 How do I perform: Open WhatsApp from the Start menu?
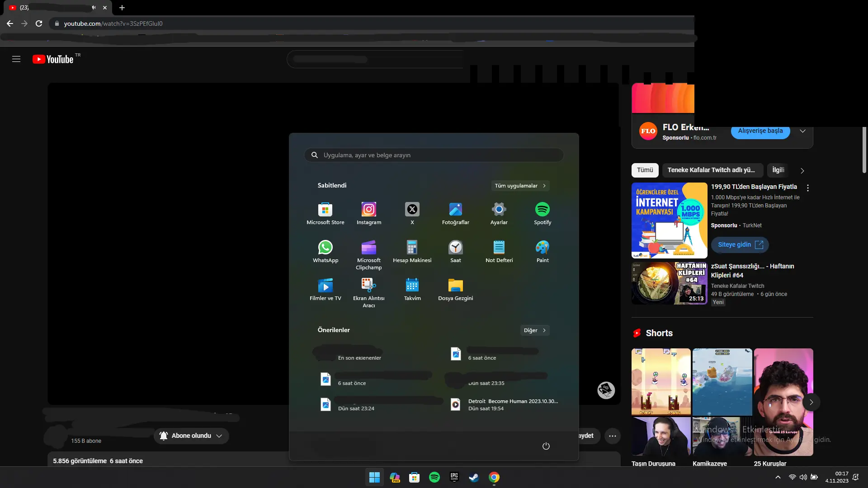325,251
